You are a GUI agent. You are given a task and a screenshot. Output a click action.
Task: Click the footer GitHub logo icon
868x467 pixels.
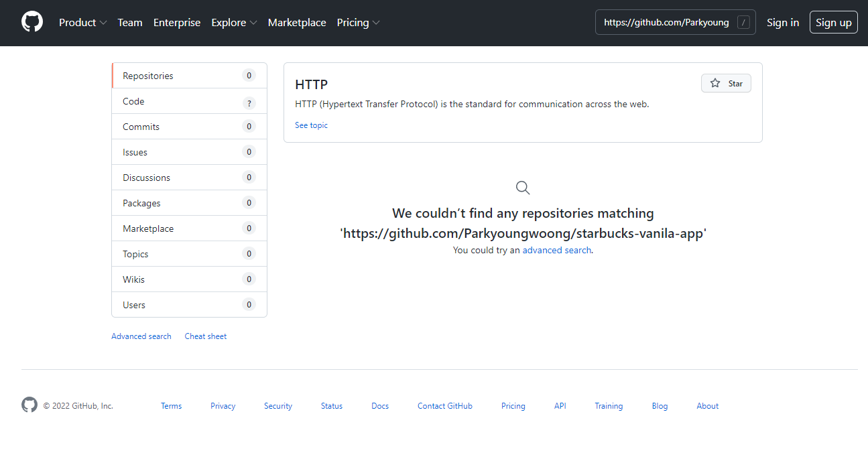(x=29, y=405)
